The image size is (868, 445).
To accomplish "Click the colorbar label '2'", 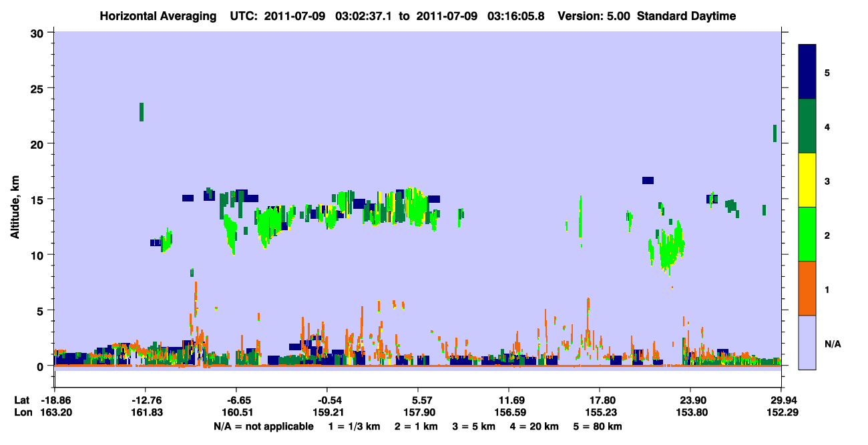I will pos(827,234).
